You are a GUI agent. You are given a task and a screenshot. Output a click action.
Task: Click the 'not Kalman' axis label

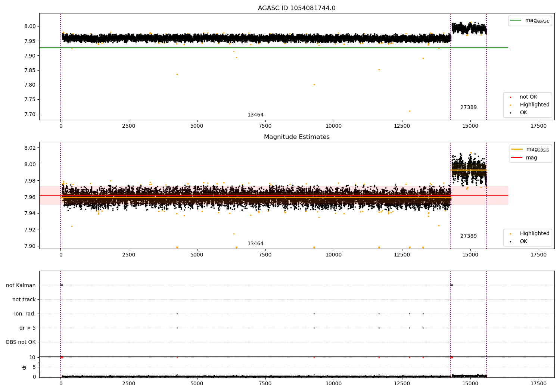click(x=21, y=285)
